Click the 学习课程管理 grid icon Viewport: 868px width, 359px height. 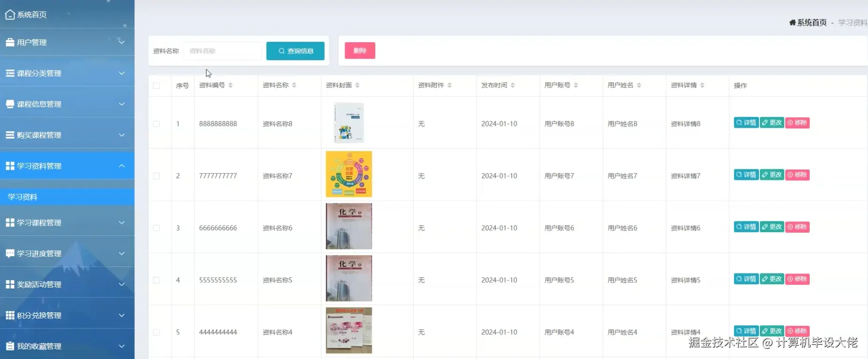click(x=10, y=223)
